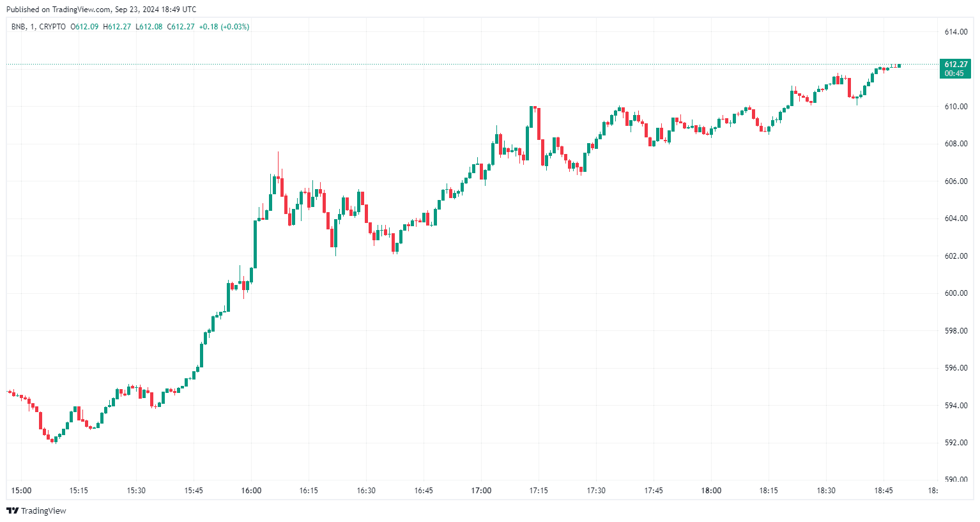
Task: Click the 610.00 price axis label
Action: [x=956, y=107]
